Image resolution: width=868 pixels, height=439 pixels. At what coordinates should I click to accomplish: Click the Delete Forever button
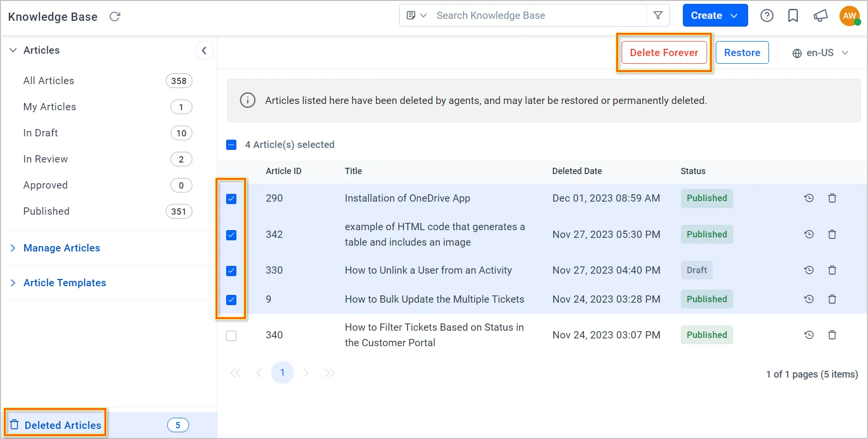click(x=664, y=53)
